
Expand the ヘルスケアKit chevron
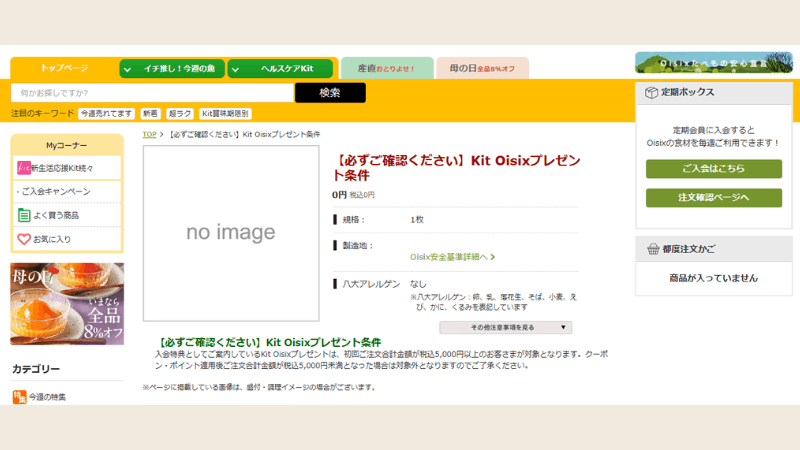pyautogui.click(x=236, y=68)
